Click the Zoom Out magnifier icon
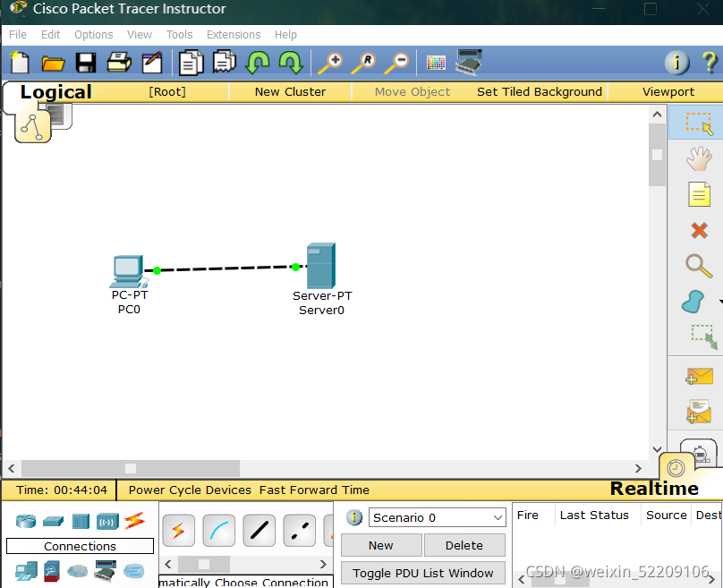This screenshot has width=723, height=588. [397, 64]
